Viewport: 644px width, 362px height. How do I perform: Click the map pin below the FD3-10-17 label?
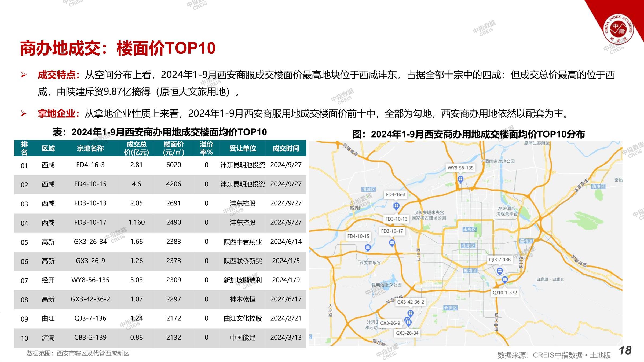click(392, 243)
